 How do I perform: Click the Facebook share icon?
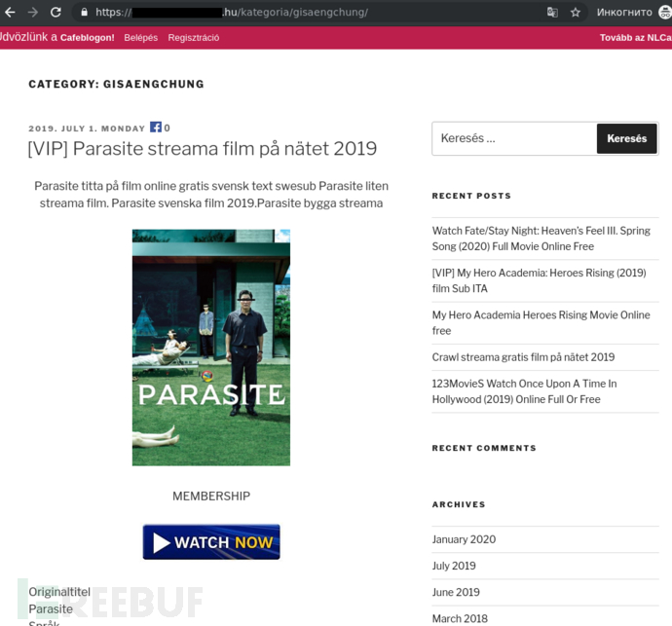point(156,127)
